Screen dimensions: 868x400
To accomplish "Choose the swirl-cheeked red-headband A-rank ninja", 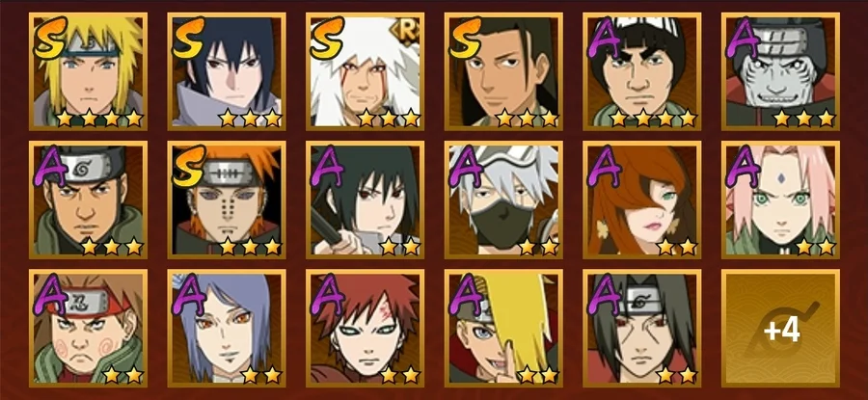I will (88, 329).
